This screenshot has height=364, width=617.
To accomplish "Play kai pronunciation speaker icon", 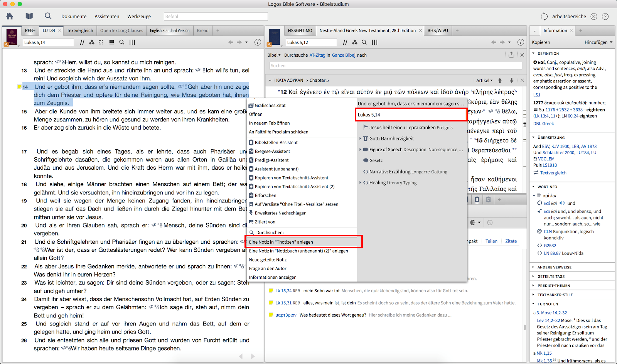I will (562, 203).
